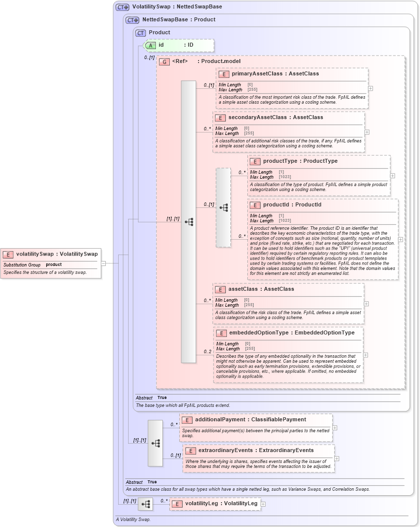
Task: Expand productId details via its plus button
Action: 400,239
